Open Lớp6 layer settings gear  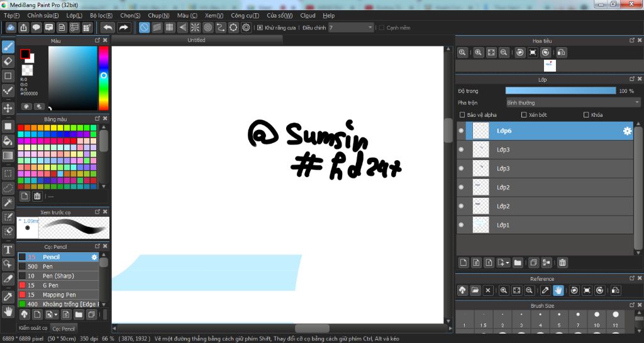click(627, 131)
